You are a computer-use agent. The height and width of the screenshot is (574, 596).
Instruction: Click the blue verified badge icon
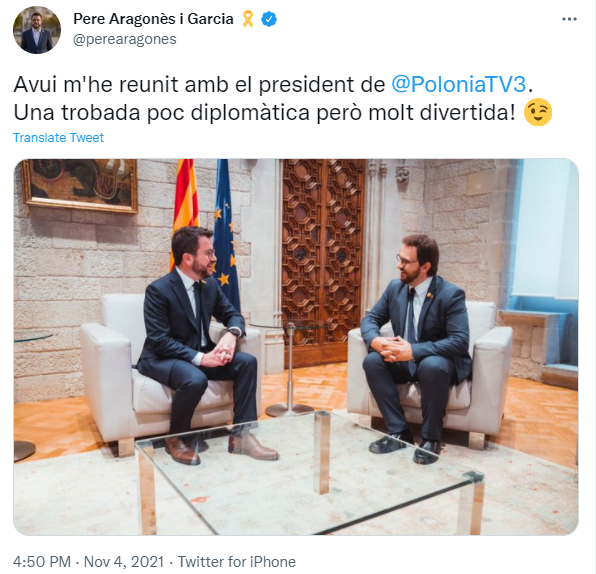tap(269, 19)
